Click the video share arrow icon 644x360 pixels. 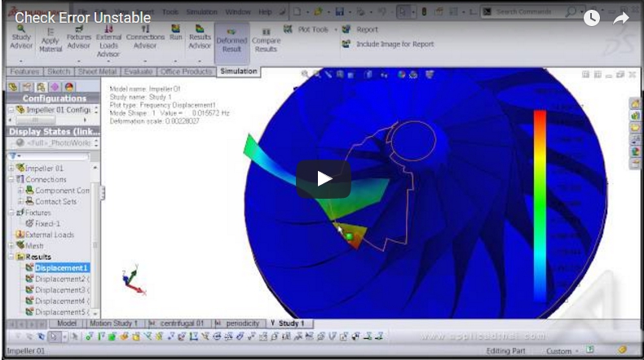(x=621, y=18)
